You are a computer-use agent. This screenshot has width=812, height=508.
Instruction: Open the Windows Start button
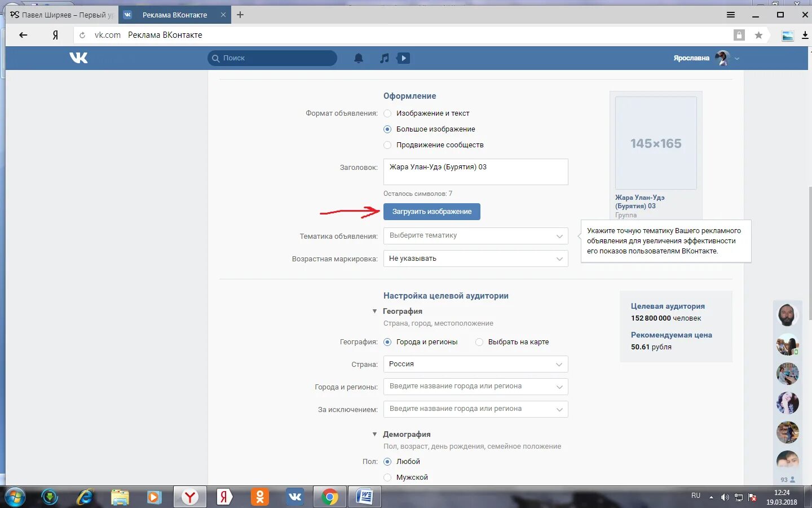pyautogui.click(x=15, y=497)
